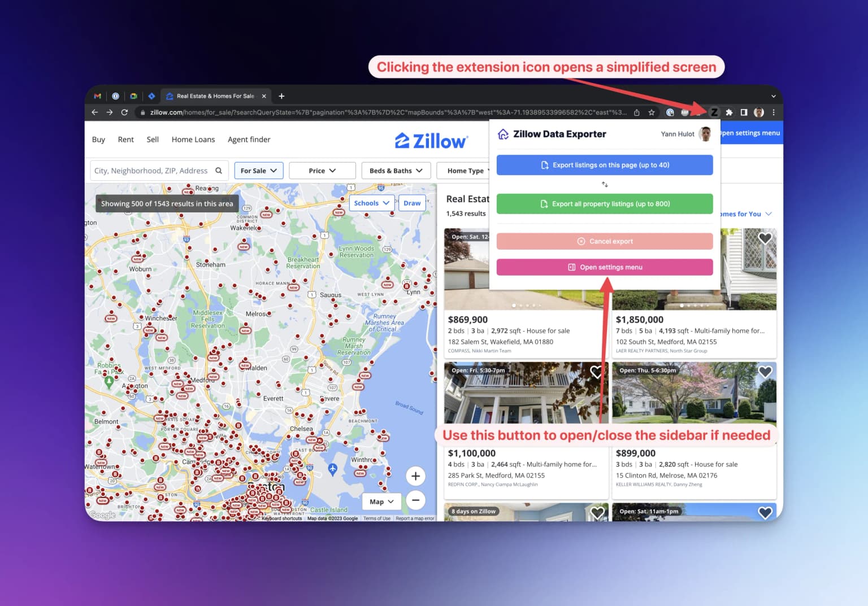Open the Rent menu

pos(125,139)
